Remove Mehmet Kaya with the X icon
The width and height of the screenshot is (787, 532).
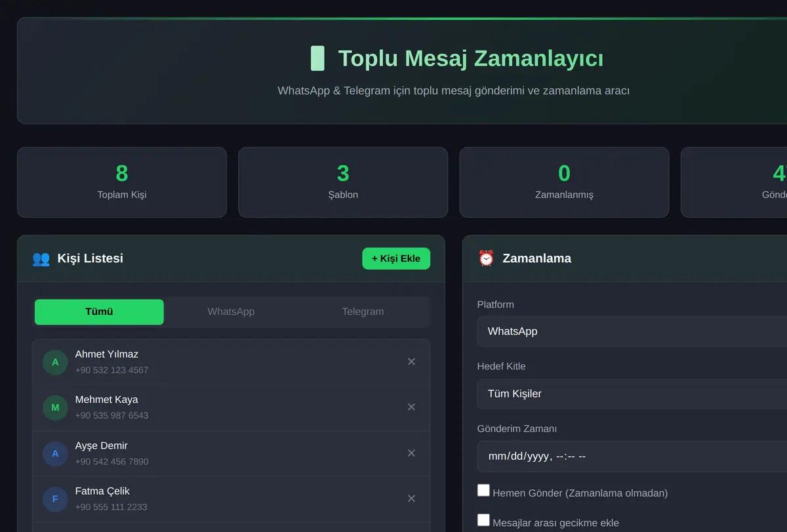tap(411, 407)
